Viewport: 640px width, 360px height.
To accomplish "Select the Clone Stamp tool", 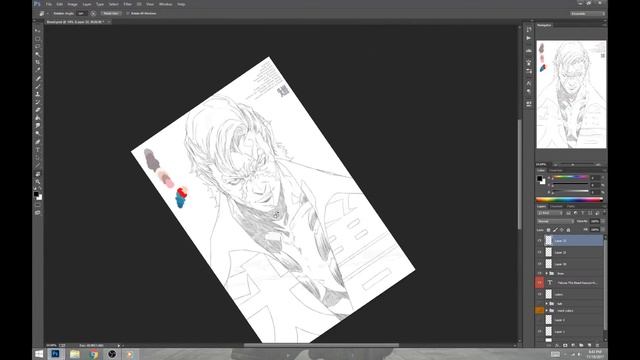I will 38,94.
